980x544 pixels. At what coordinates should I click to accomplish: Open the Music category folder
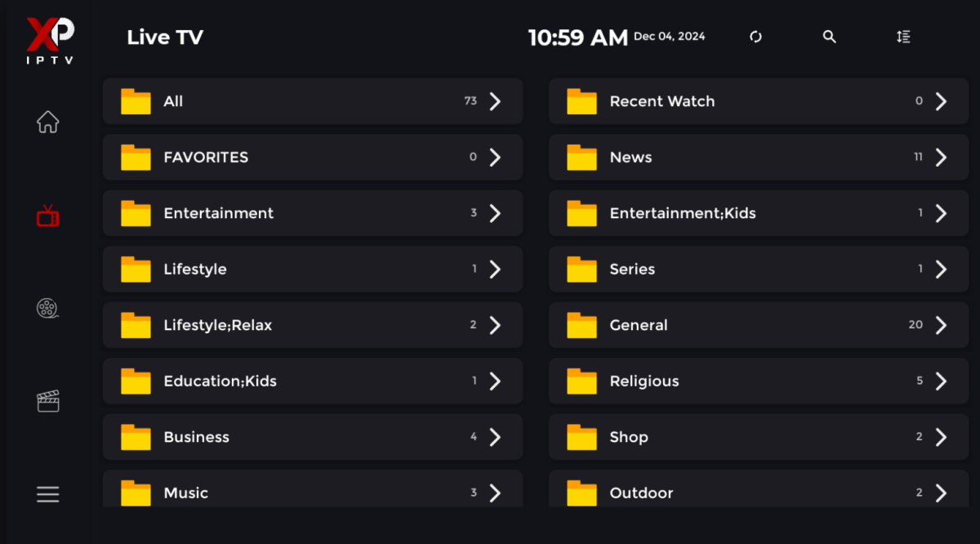click(x=313, y=493)
